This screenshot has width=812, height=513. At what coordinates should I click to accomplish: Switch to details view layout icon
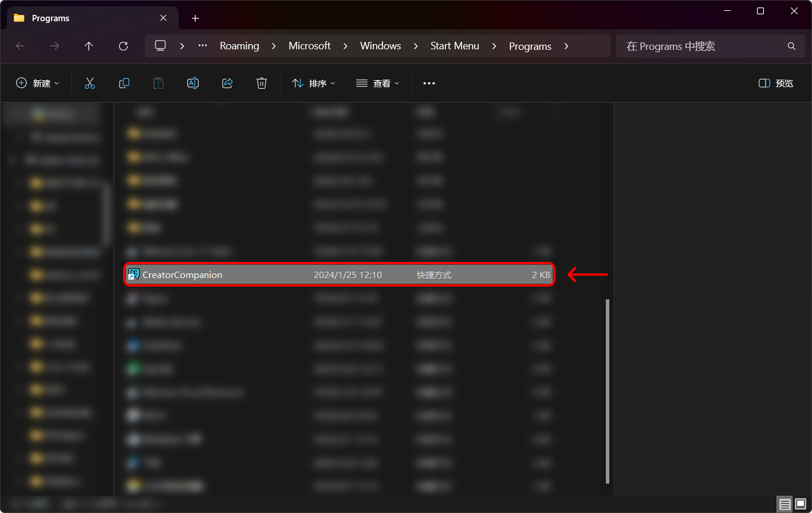(785, 504)
